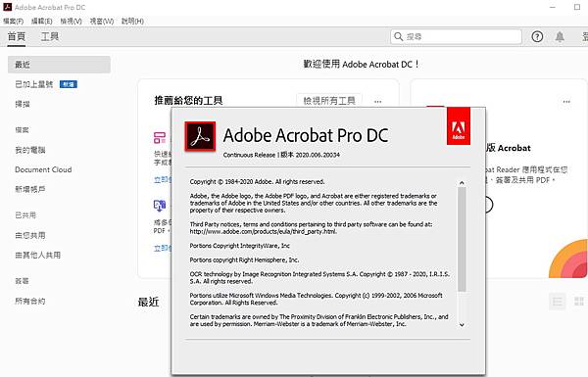Screen dimensions: 588x377
Task: Click the Acrobat icon in the title bar
Action: pos(7,7)
